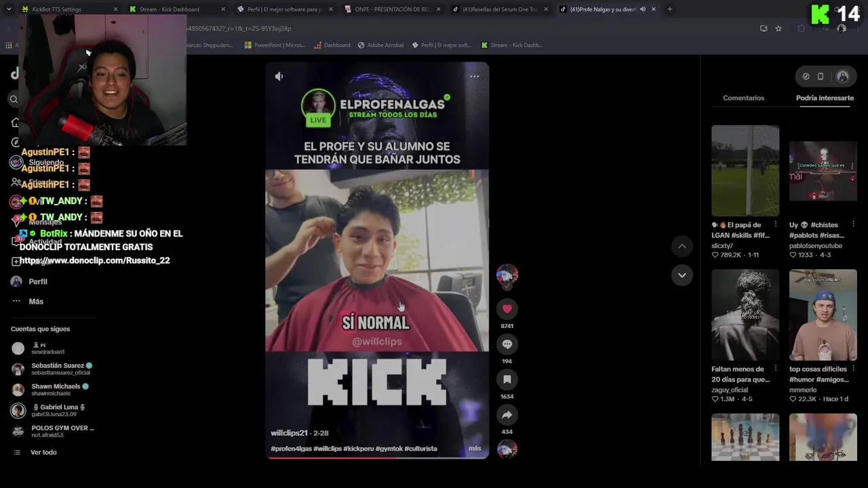This screenshot has height=488, width=868.
Task: Seek using the video progress bar
Action: 377,458
